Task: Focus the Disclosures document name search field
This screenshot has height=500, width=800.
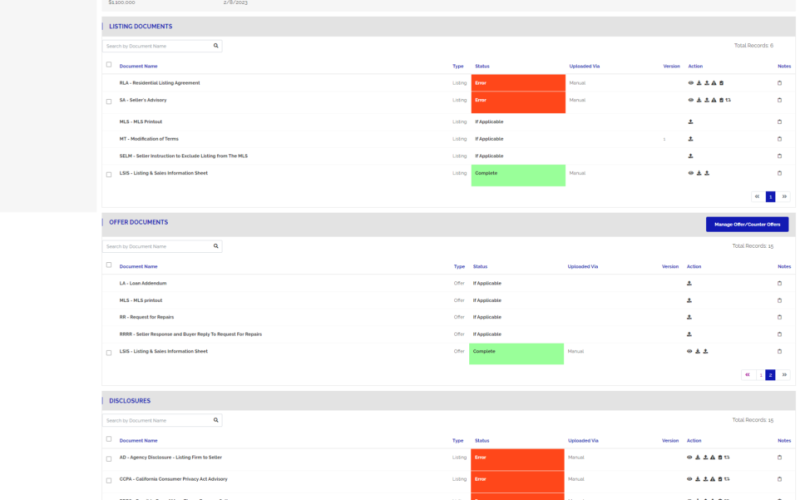Action: (x=156, y=421)
